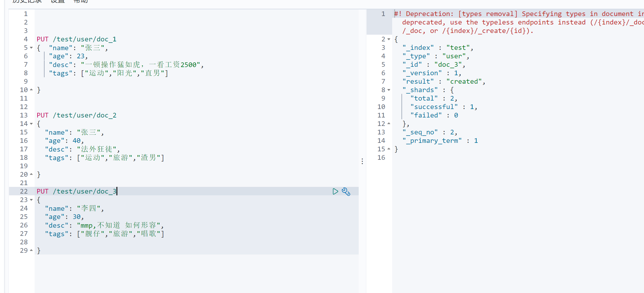This screenshot has width=644, height=293.
Task: Click the tags line with "唱歌"
Action: (105, 234)
